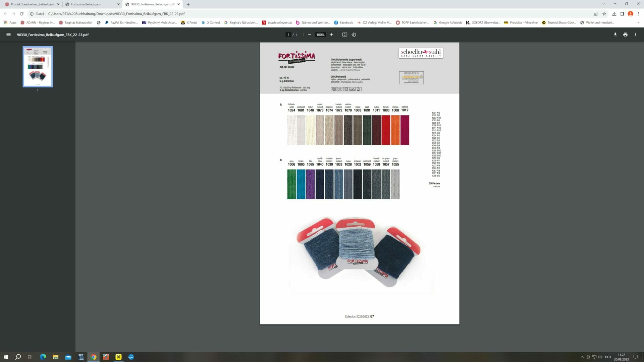Image resolution: width=644 pixels, height=362 pixels.
Task: Open the Chrome three-dot menu
Action: (639, 14)
